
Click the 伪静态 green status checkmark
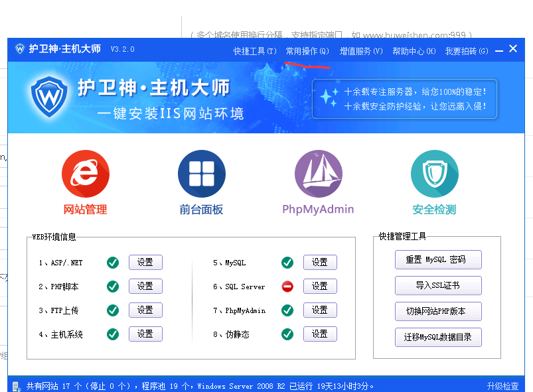287,334
